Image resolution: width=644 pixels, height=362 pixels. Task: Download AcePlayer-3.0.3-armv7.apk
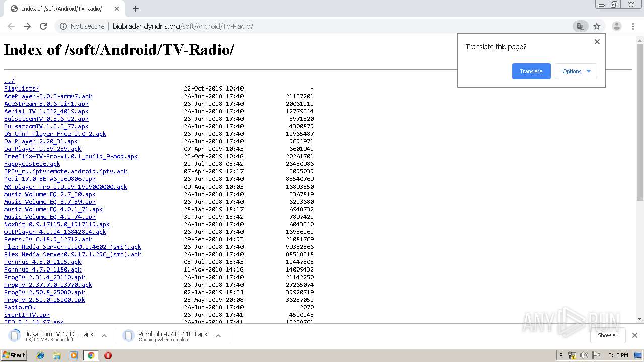click(x=48, y=96)
